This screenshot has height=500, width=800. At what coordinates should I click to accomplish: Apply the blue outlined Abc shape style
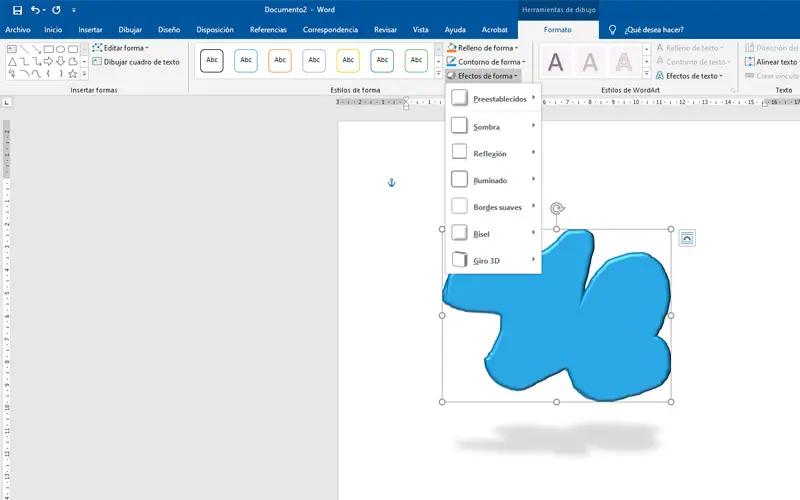[246, 61]
